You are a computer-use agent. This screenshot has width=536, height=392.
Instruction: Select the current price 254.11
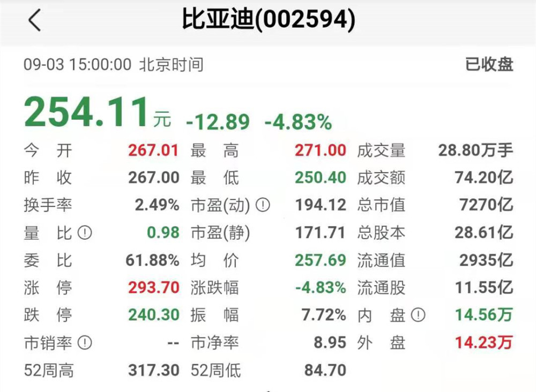point(86,112)
